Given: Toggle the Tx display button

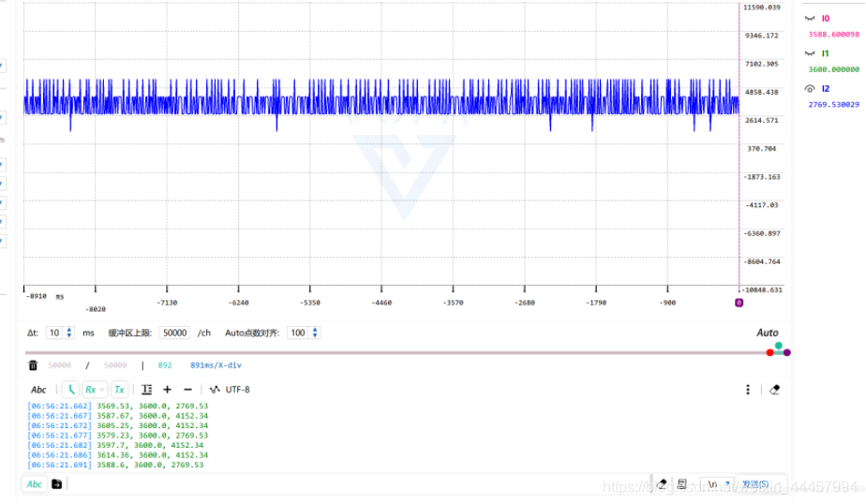Looking at the screenshot, I should pos(119,390).
